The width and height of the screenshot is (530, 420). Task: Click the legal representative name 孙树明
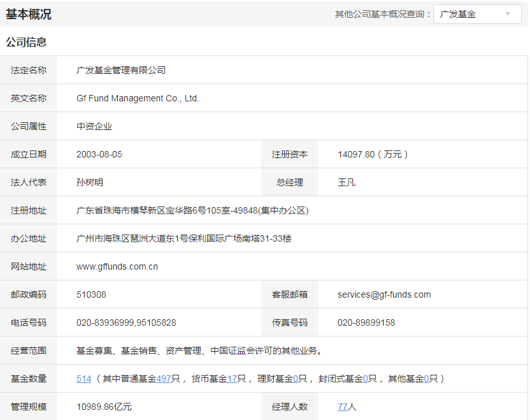(90, 182)
